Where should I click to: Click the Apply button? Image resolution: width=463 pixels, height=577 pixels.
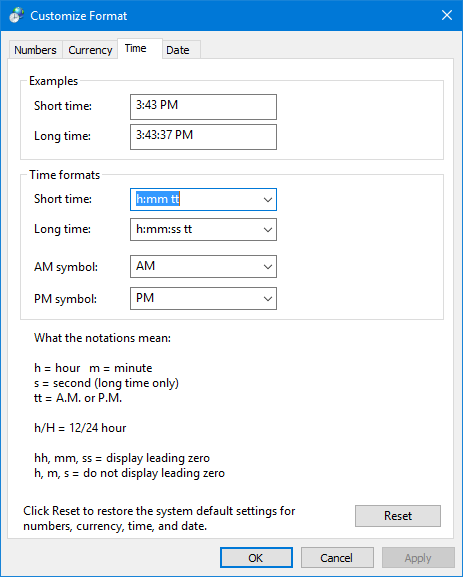coord(418,557)
